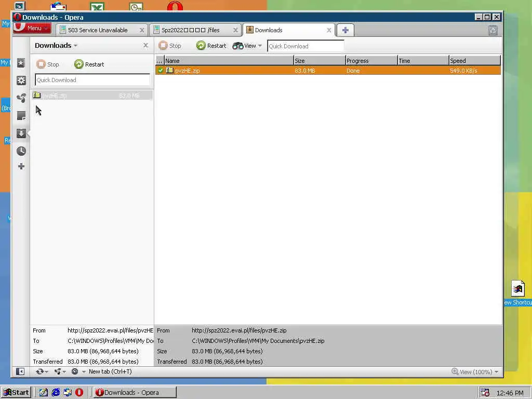
Task: Open Opera Turbo icon in status bar
Action: point(75,371)
